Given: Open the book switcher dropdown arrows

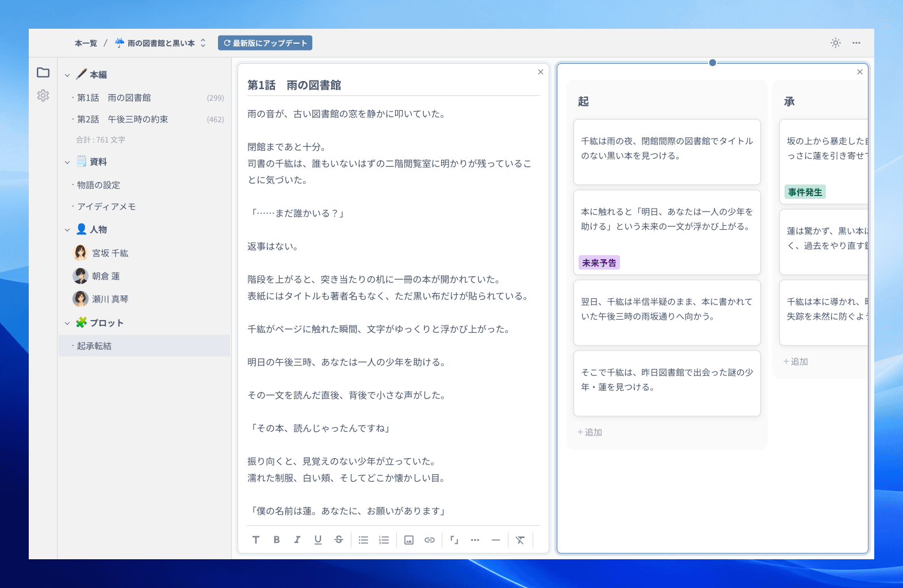Looking at the screenshot, I should (203, 43).
